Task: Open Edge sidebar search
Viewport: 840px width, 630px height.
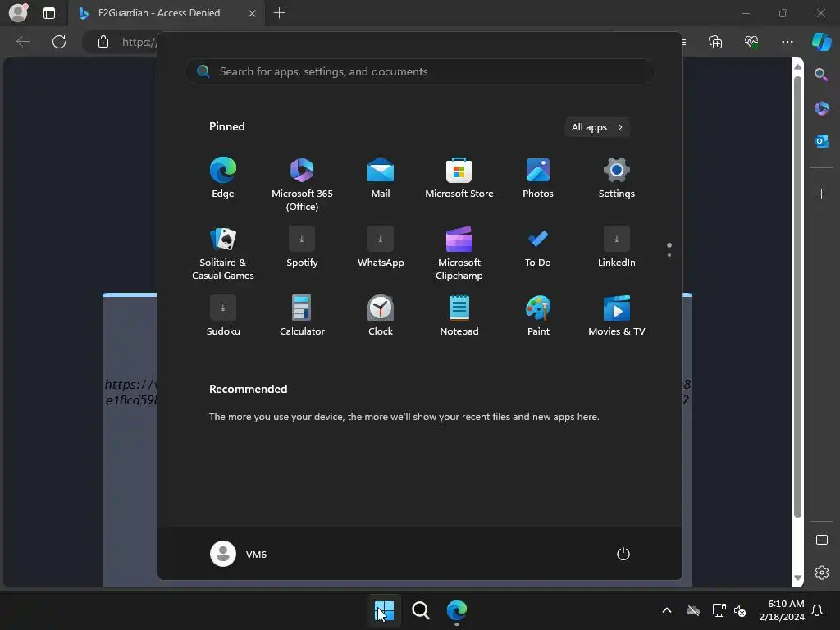Action: pyautogui.click(x=821, y=75)
